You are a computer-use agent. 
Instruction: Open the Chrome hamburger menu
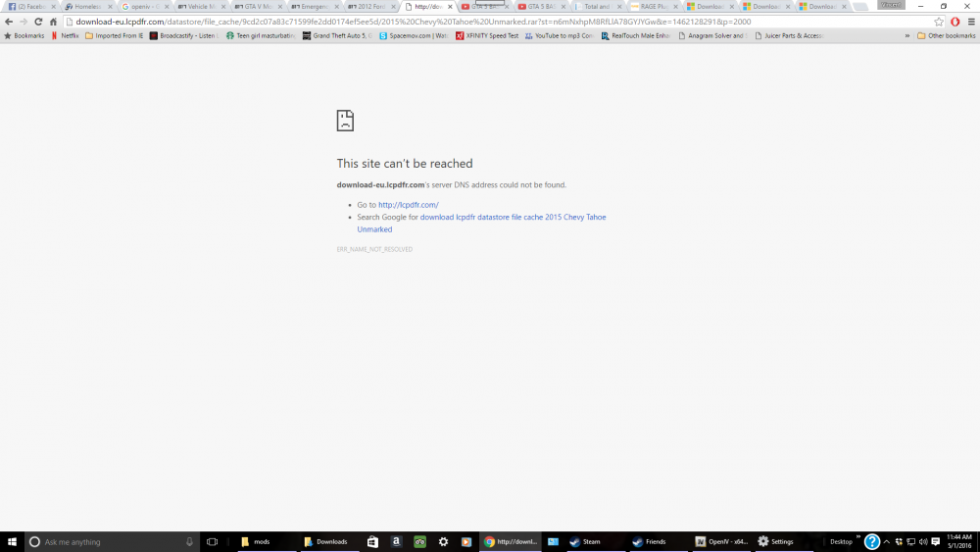pos(971,22)
